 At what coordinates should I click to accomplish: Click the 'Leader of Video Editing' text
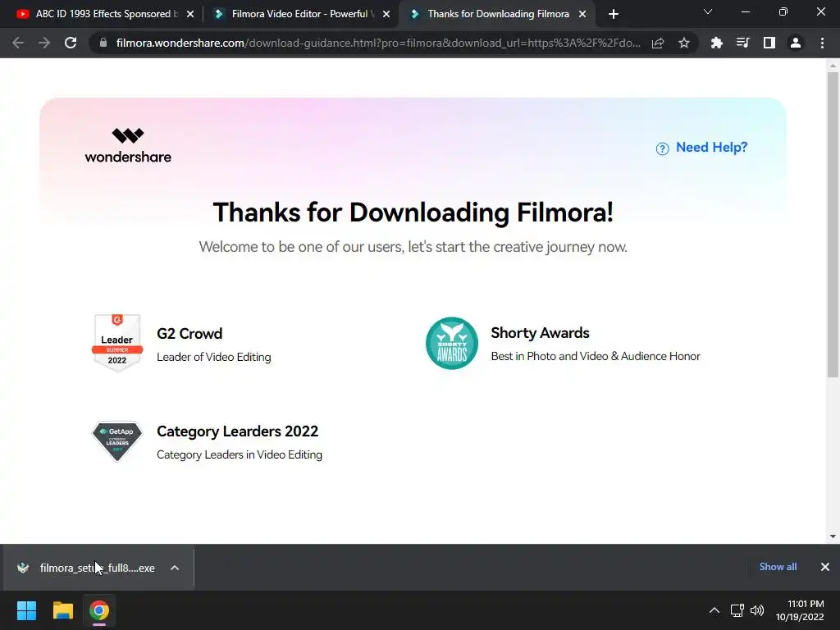click(214, 357)
